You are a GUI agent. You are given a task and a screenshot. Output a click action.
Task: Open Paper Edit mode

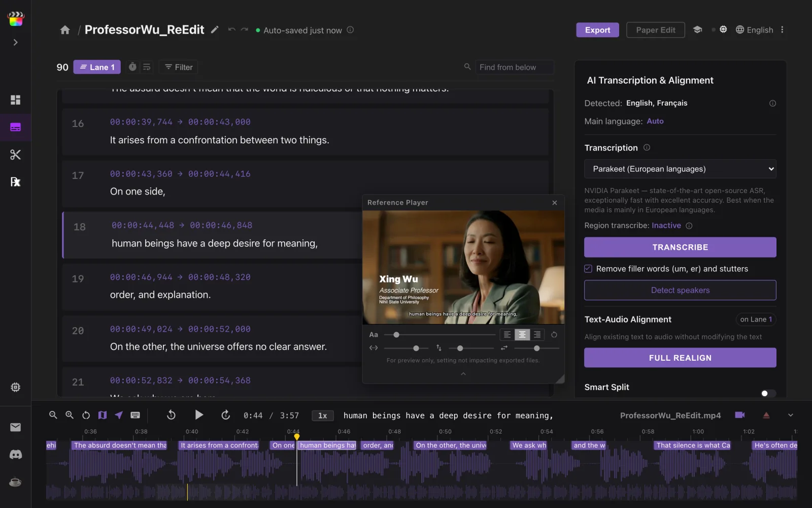[655, 30]
